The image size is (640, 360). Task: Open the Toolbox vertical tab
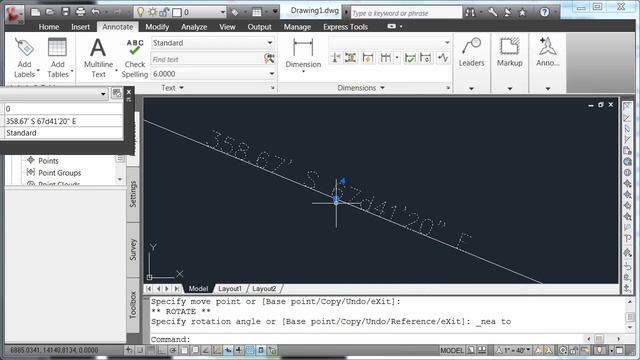click(133, 304)
